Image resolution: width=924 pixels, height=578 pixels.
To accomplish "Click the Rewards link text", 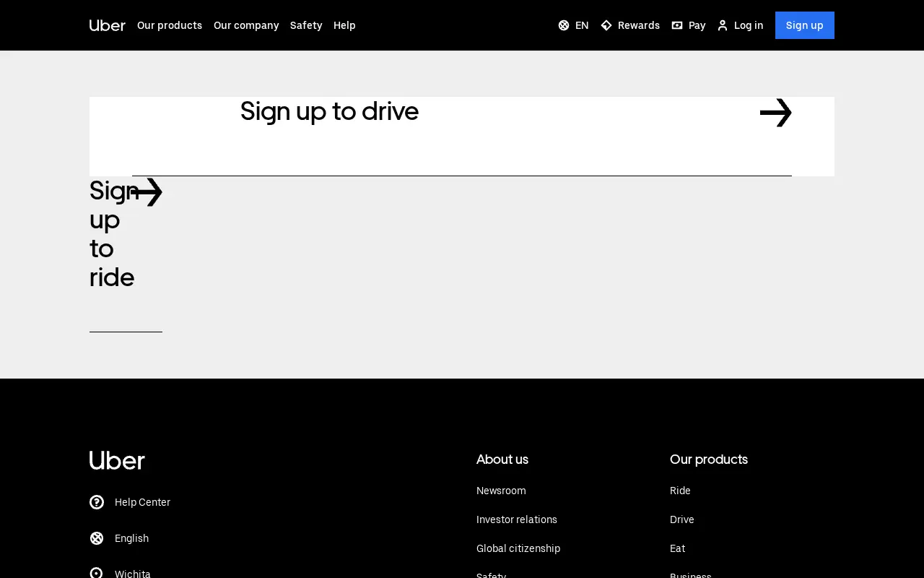I will pyautogui.click(x=639, y=25).
